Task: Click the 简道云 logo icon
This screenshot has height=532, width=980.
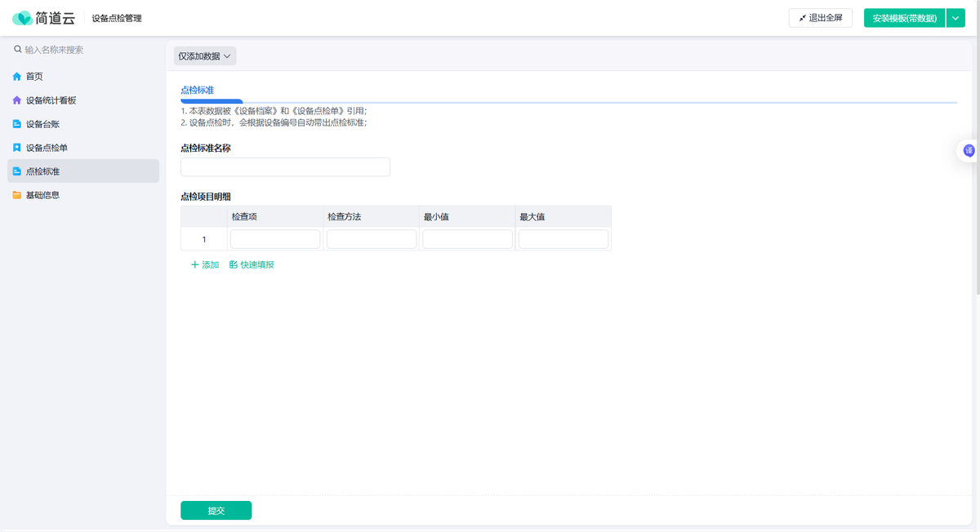Action: pyautogui.click(x=23, y=18)
